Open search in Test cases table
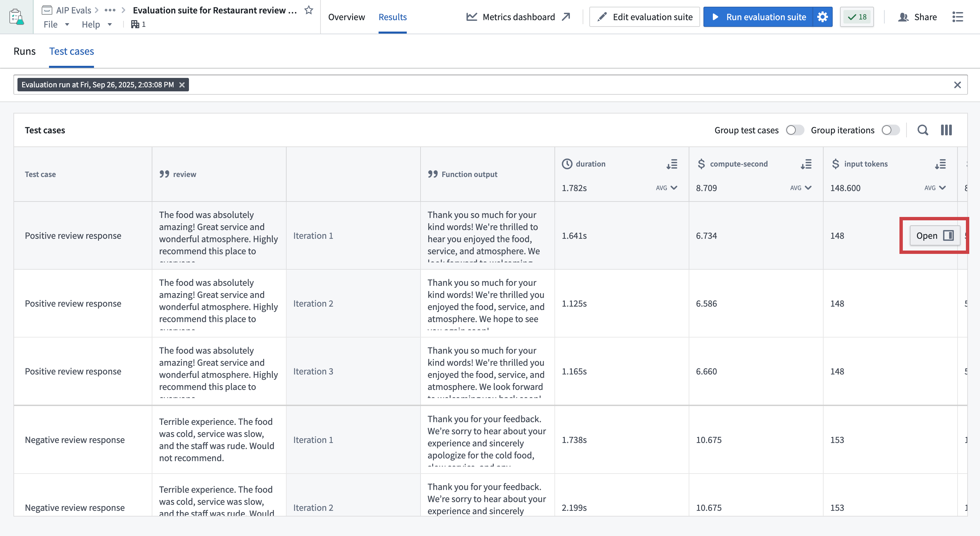 click(923, 130)
